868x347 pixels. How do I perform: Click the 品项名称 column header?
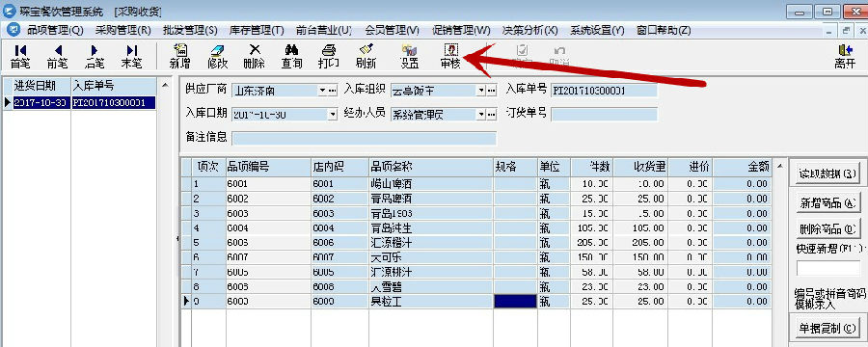(x=431, y=167)
